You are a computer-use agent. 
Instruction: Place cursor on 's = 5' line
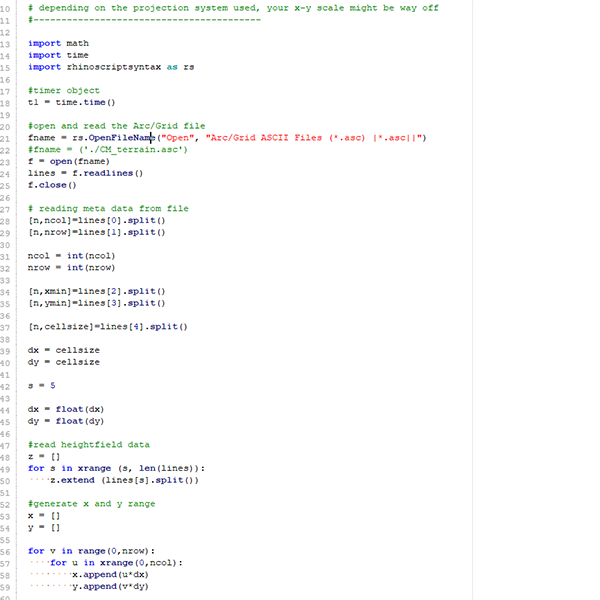coord(42,385)
